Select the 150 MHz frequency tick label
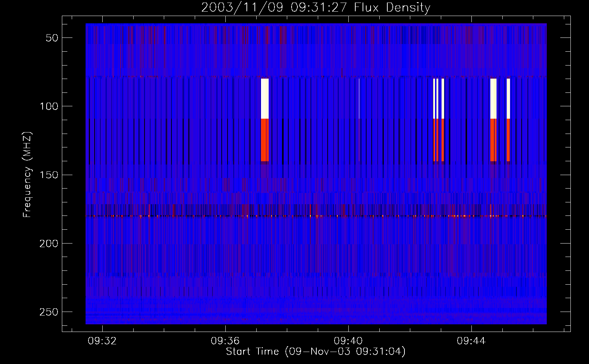This screenshot has width=589, height=364. [49, 175]
